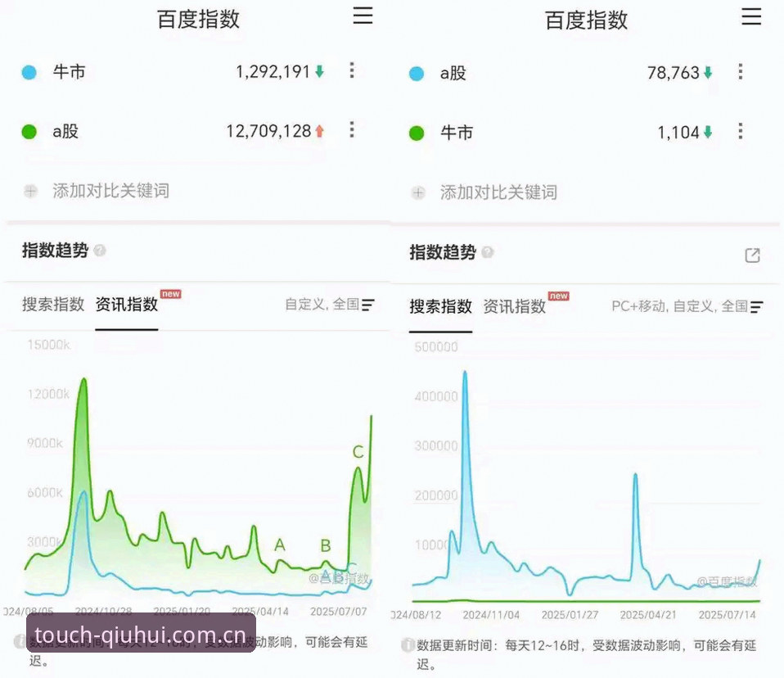This screenshot has width=784, height=678.
Task: Click 添加对比关键词 in right panel
Action: [x=498, y=192]
